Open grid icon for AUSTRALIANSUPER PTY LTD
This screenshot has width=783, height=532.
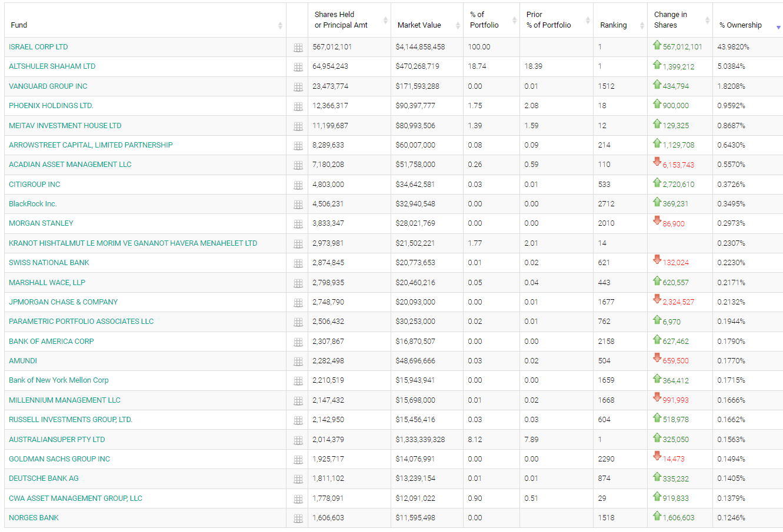tap(298, 440)
